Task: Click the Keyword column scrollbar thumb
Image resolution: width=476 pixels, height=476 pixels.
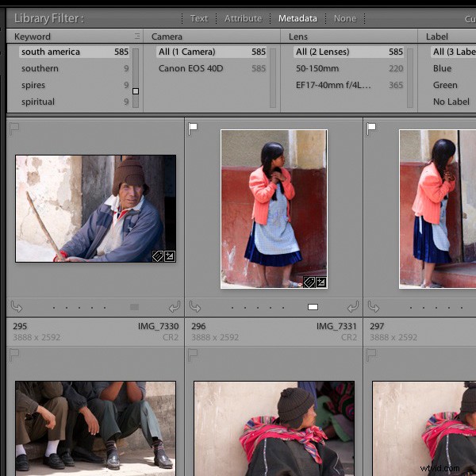Action: [136, 91]
